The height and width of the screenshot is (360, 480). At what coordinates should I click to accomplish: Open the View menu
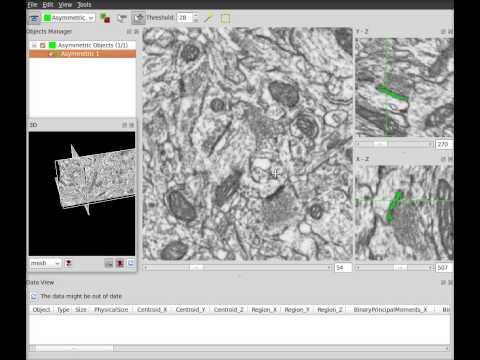coord(65,4)
